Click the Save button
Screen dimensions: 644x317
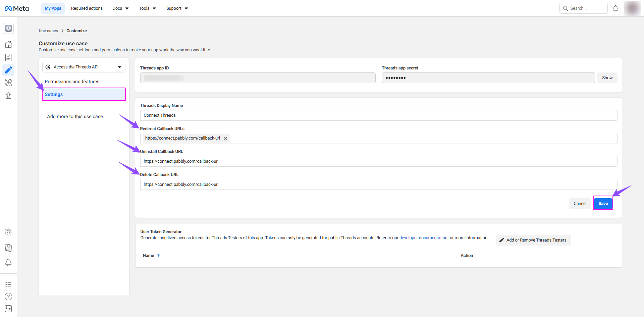pyautogui.click(x=603, y=204)
